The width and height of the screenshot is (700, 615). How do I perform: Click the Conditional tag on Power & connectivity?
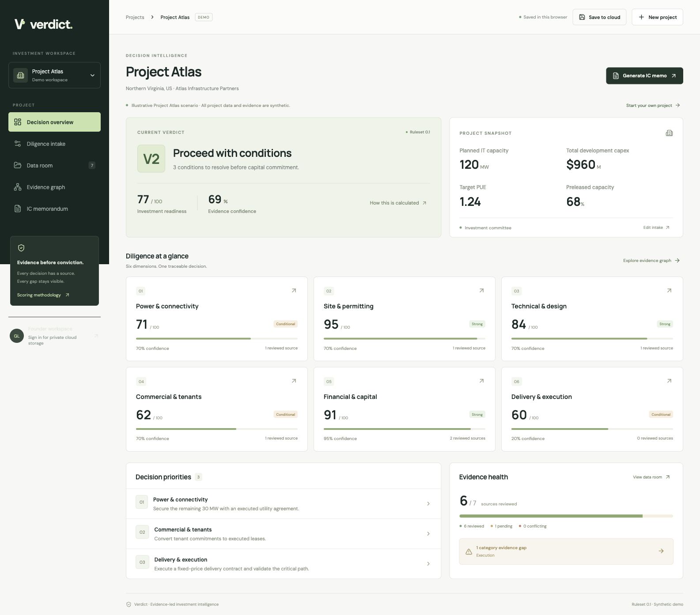coord(285,324)
